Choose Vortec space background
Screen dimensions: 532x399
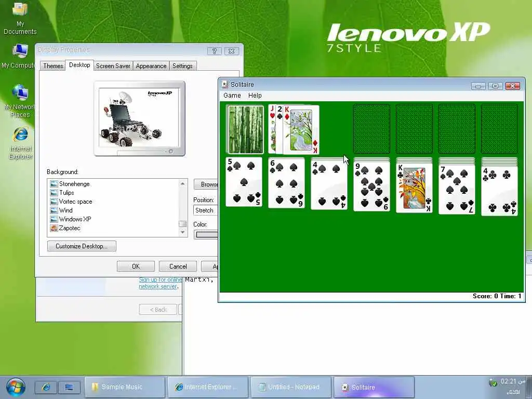75,202
